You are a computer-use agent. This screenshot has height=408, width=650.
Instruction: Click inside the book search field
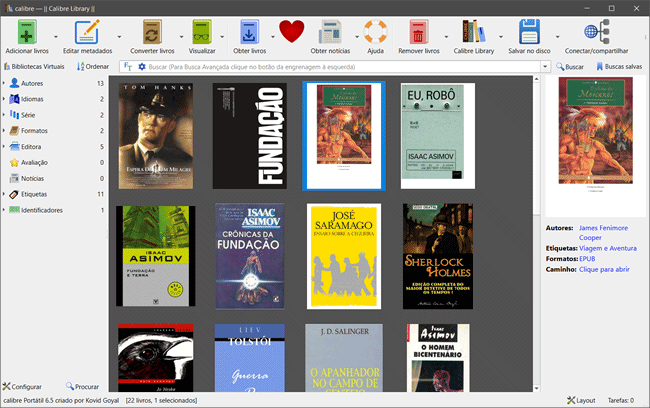point(340,67)
